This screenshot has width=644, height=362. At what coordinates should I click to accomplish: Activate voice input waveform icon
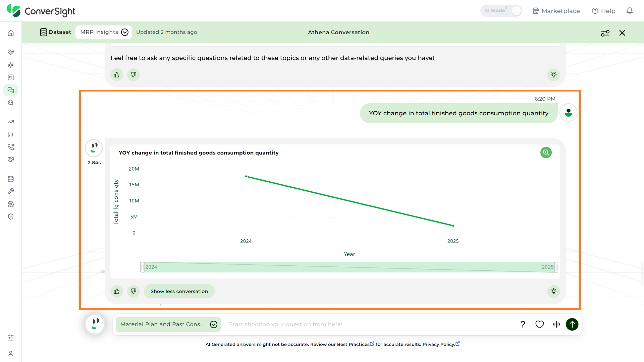point(556,324)
